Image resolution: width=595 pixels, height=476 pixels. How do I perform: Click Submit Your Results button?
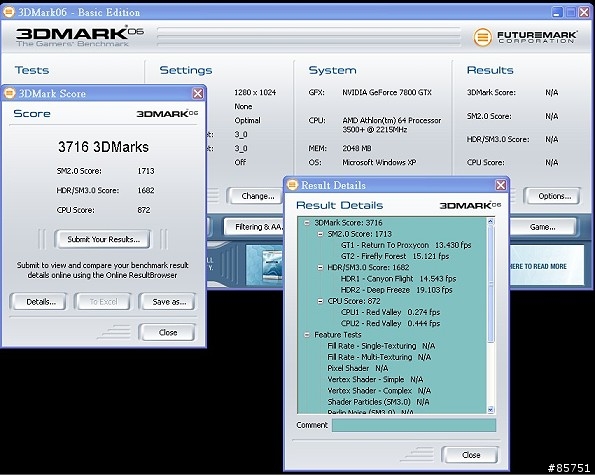tap(103, 239)
